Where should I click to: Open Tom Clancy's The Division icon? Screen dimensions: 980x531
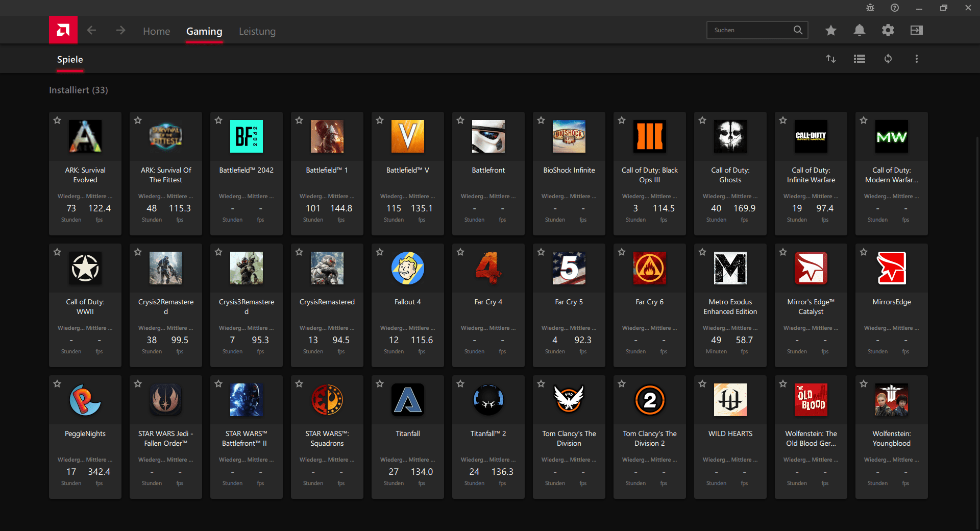click(x=569, y=400)
